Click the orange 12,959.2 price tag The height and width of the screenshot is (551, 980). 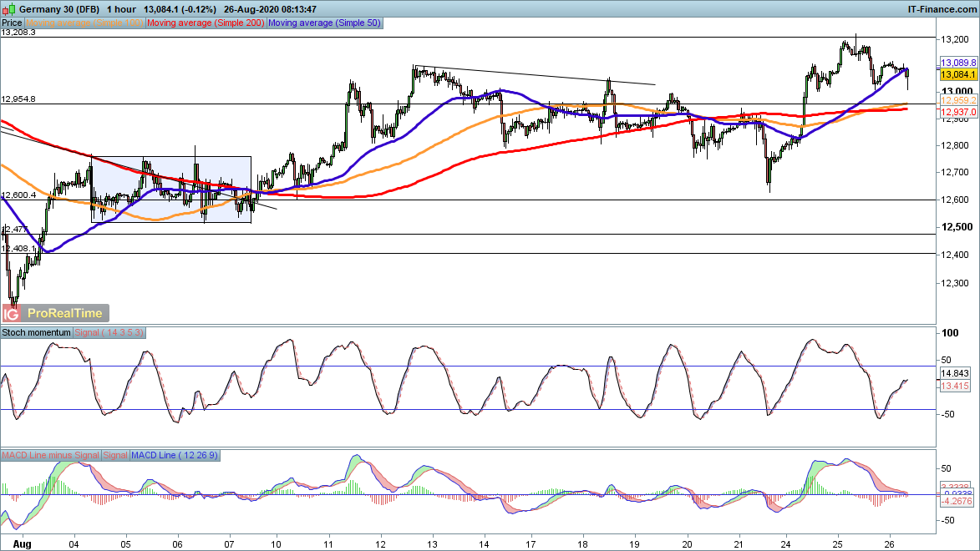coord(957,100)
